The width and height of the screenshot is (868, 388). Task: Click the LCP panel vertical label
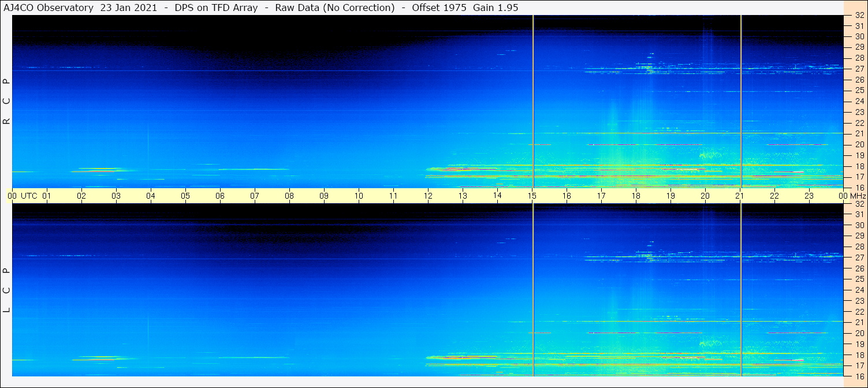click(7, 290)
